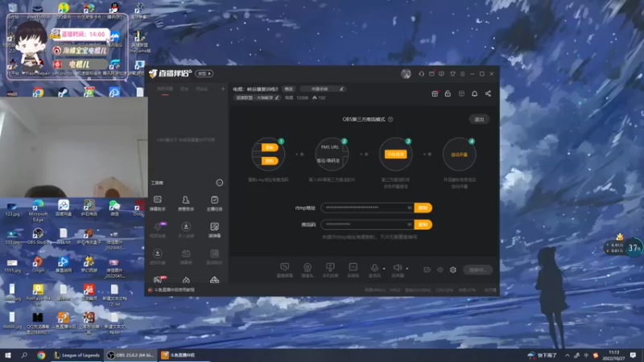
Task: Add camera source icon
Action: coord(308,270)
